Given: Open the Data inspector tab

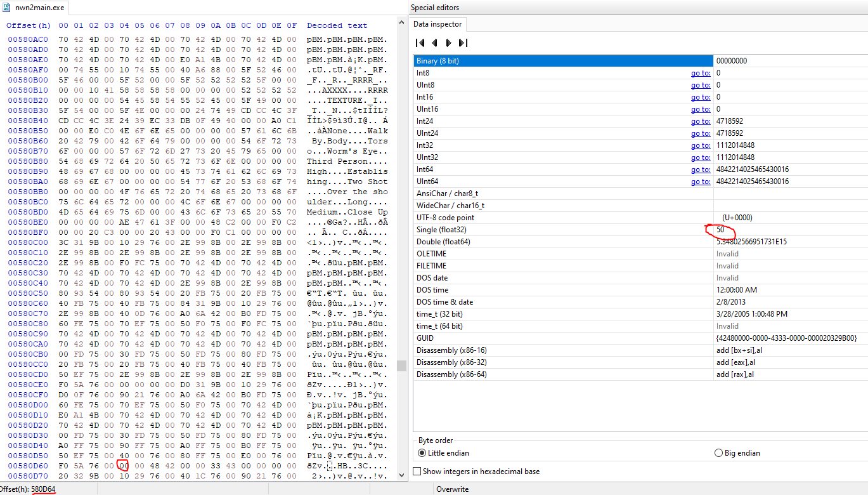Looking at the screenshot, I should click(437, 24).
